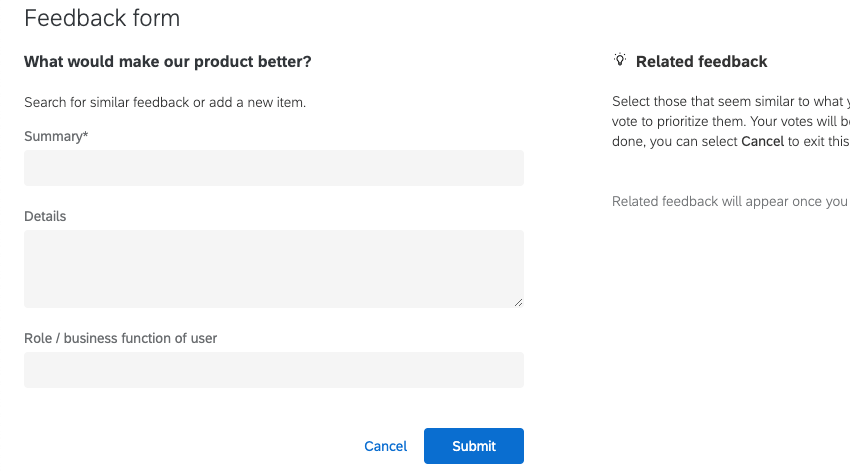850x472 pixels.
Task: Select the Role / business function input
Action: pyautogui.click(x=273, y=370)
